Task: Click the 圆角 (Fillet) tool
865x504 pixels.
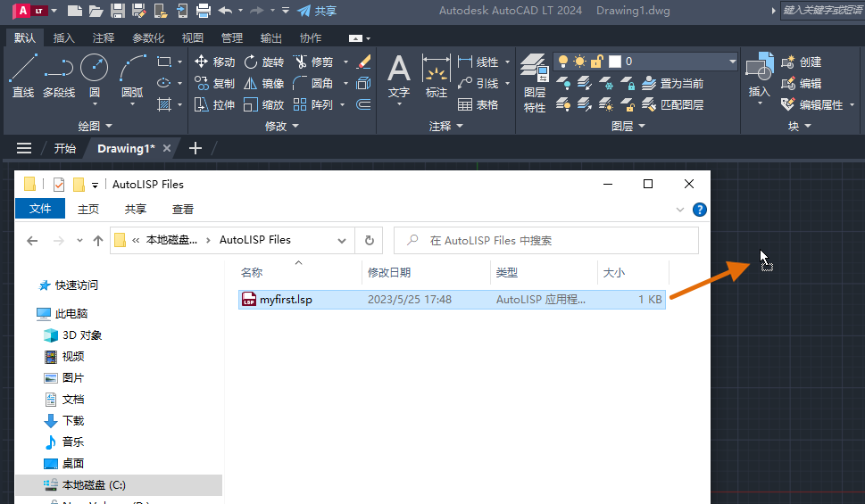Action: 312,83
